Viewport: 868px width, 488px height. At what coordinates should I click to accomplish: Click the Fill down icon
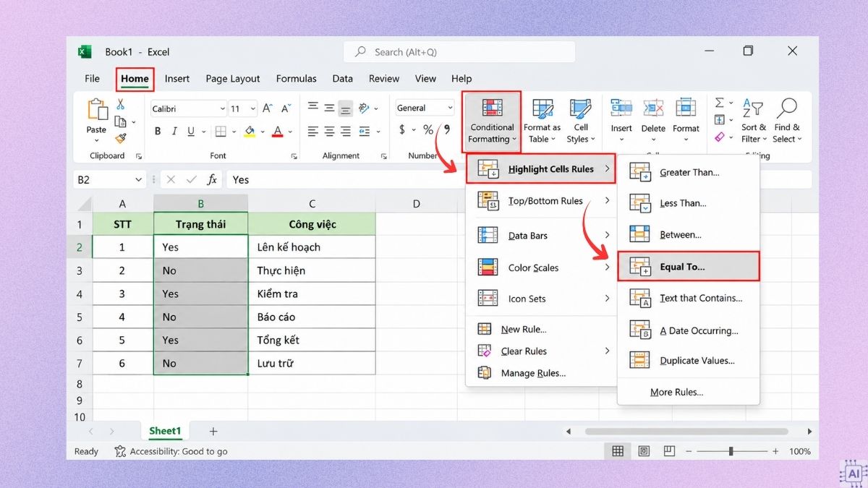click(x=720, y=120)
